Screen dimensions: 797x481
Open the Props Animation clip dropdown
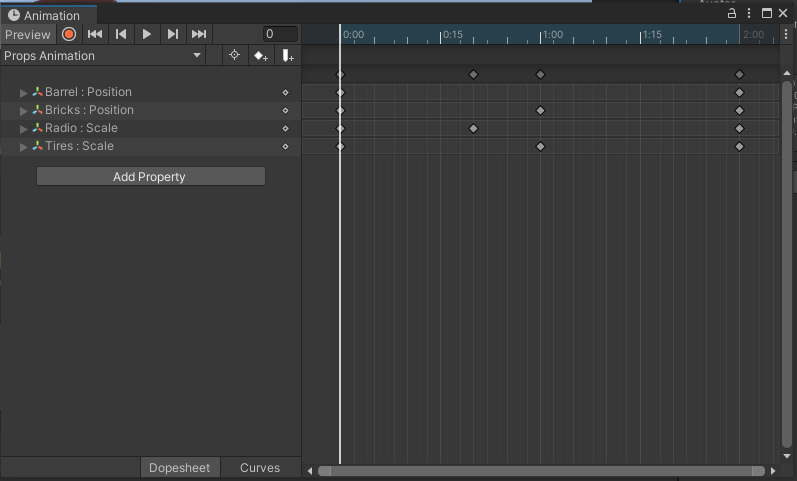102,55
